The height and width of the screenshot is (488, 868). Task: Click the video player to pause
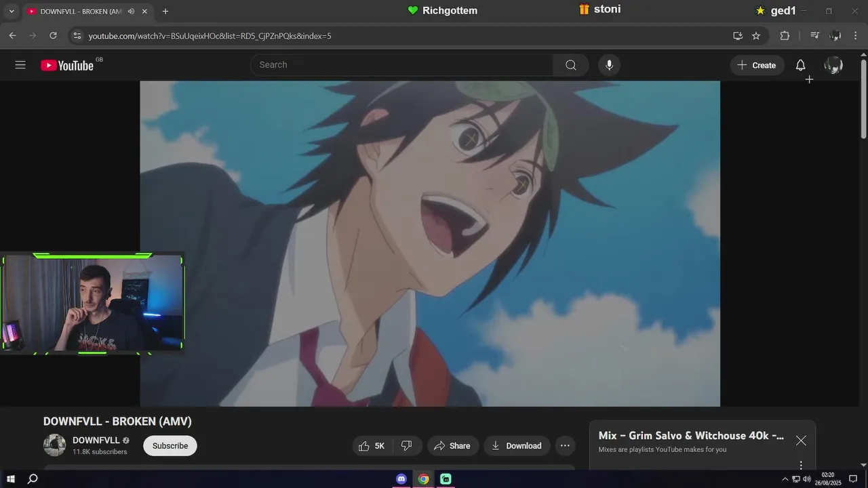click(430, 244)
